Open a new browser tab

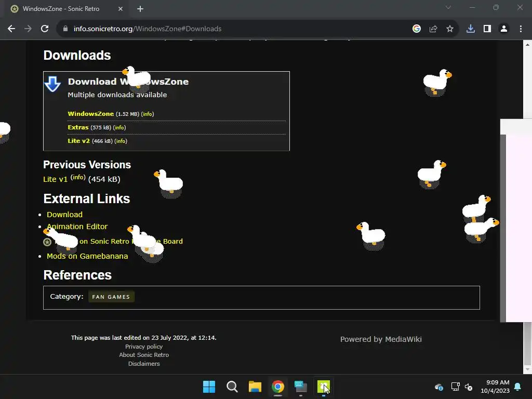pos(140,9)
